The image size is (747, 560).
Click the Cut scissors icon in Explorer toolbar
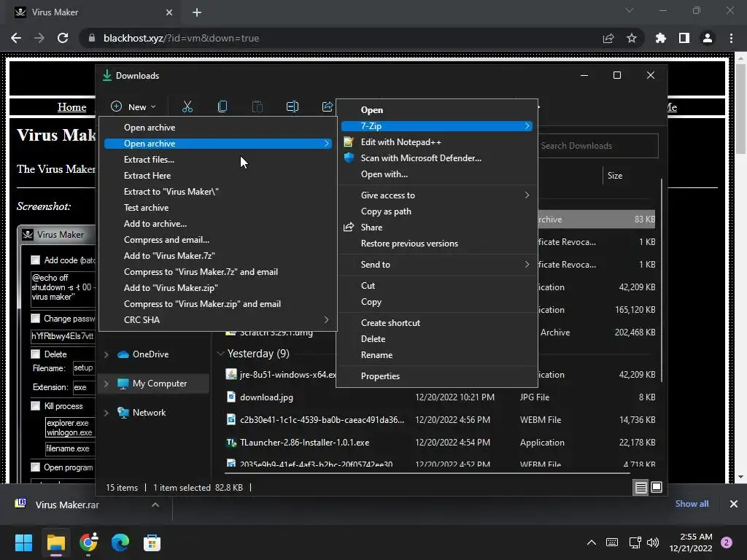pos(187,106)
